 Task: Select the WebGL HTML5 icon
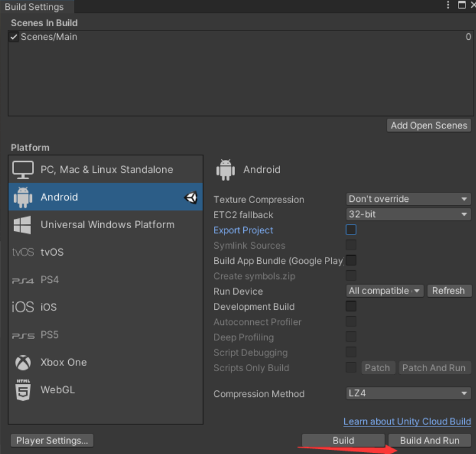[x=23, y=390]
